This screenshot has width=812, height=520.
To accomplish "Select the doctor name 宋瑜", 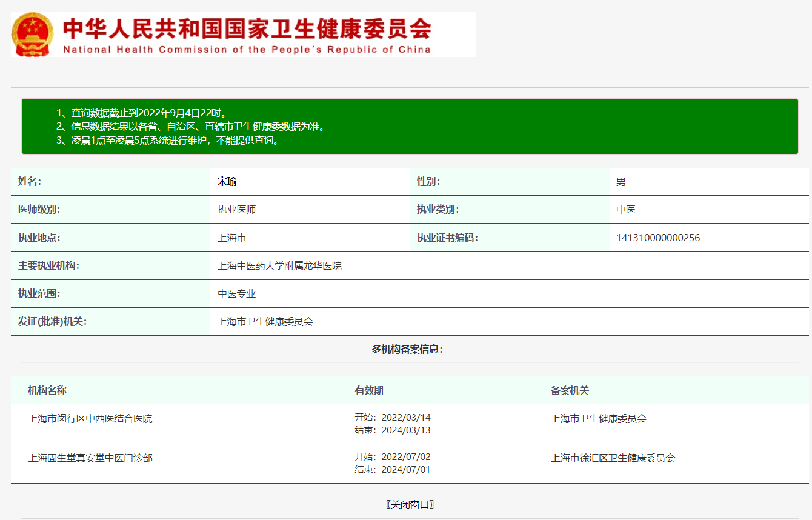I will coord(227,182).
